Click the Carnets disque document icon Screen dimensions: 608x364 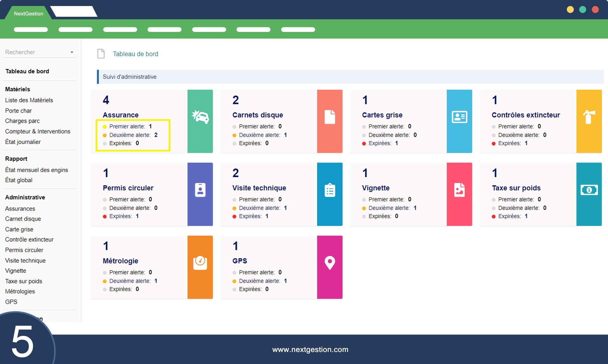coord(330,117)
